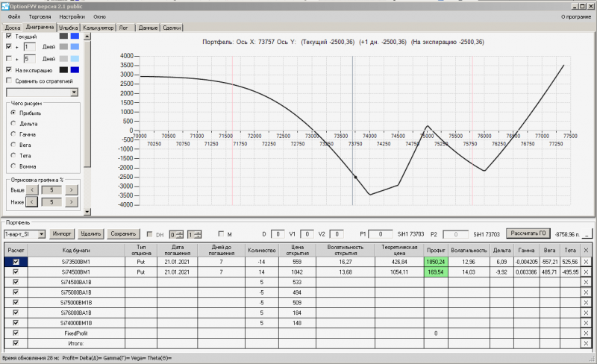Enable the DH checkbox

coord(150,234)
